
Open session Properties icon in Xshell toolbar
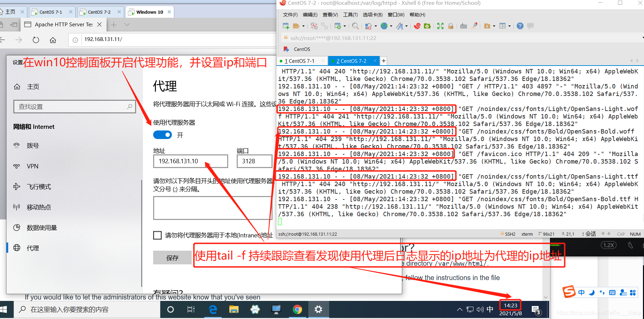[338, 26]
